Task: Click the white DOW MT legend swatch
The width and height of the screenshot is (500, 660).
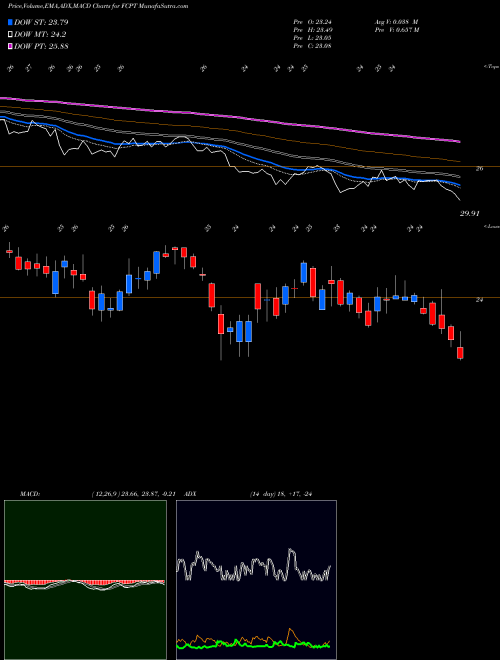Action: click(10, 35)
